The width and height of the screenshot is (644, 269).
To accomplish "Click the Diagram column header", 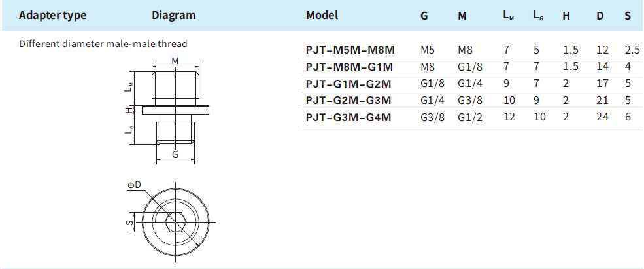I will pyautogui.click(x=173, y=16).
